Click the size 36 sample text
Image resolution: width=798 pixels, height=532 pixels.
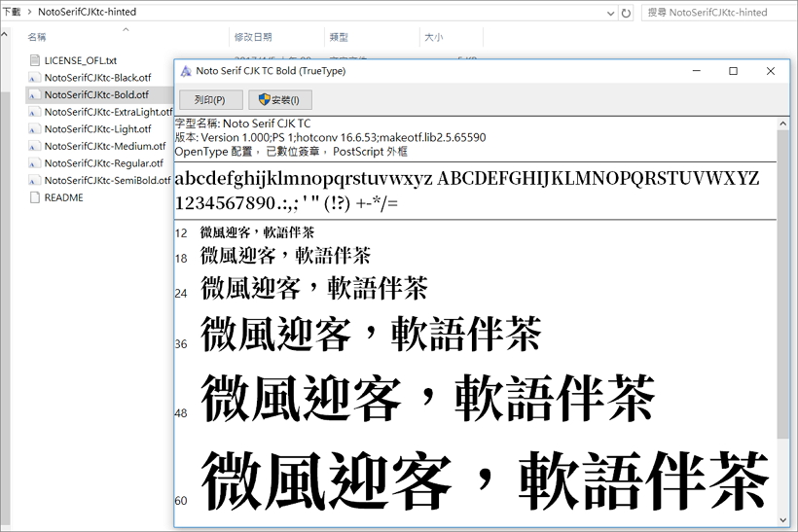coord(371,335)
